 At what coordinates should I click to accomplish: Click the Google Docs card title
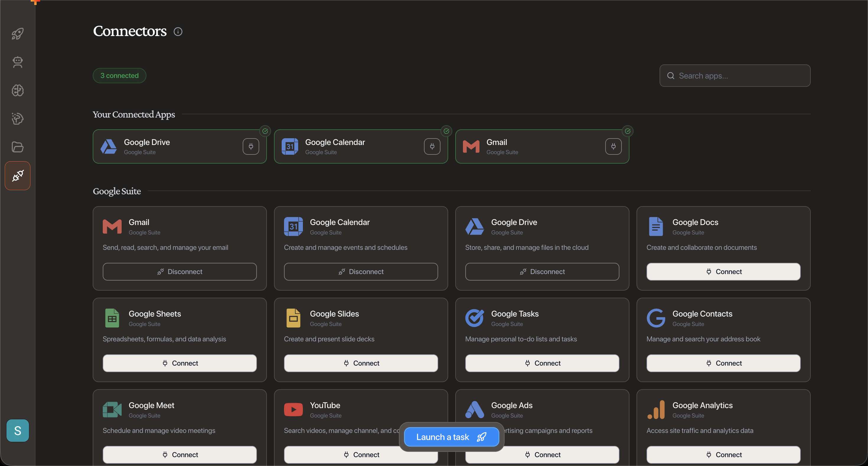696,222
